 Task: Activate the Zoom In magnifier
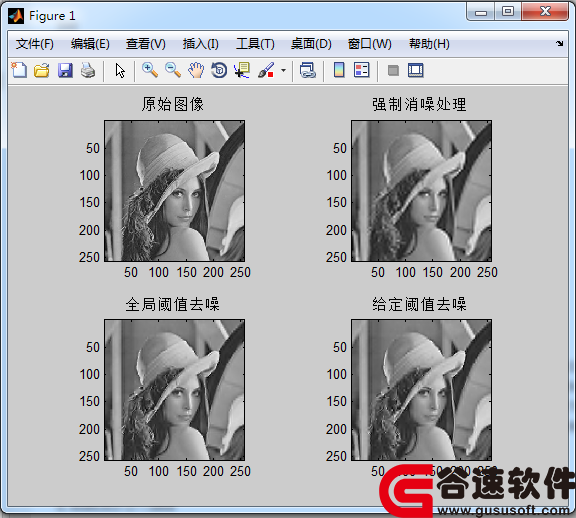coord(150,70)
